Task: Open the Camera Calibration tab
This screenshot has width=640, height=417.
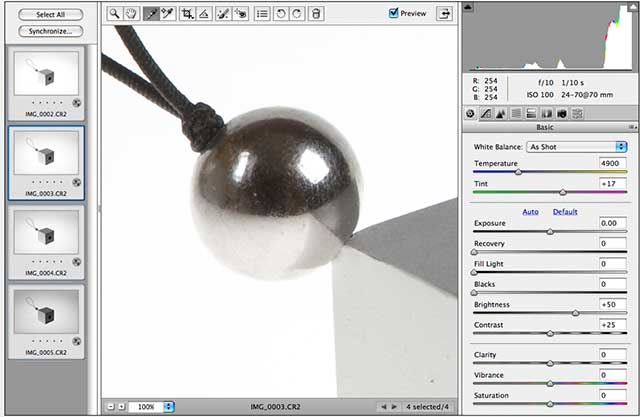Action: point(562,113)
